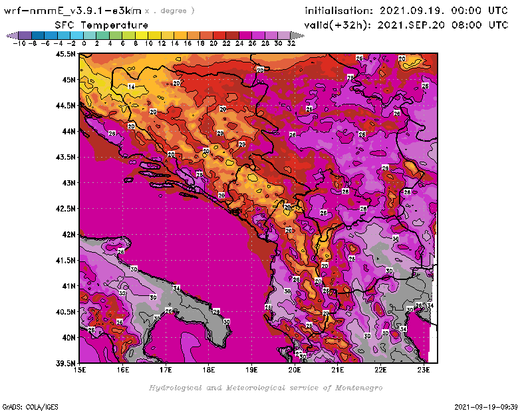This screenshot has height=411, width=532.
Task: Click the '18E' longitude axis label
Action: point(209,370)
